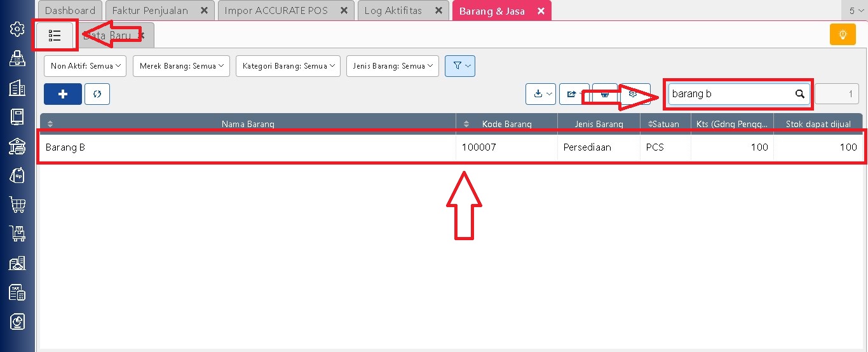Screen dimensions: 868x352
Task: Click the Nama Barang column header
Action: tap(248, 124)
